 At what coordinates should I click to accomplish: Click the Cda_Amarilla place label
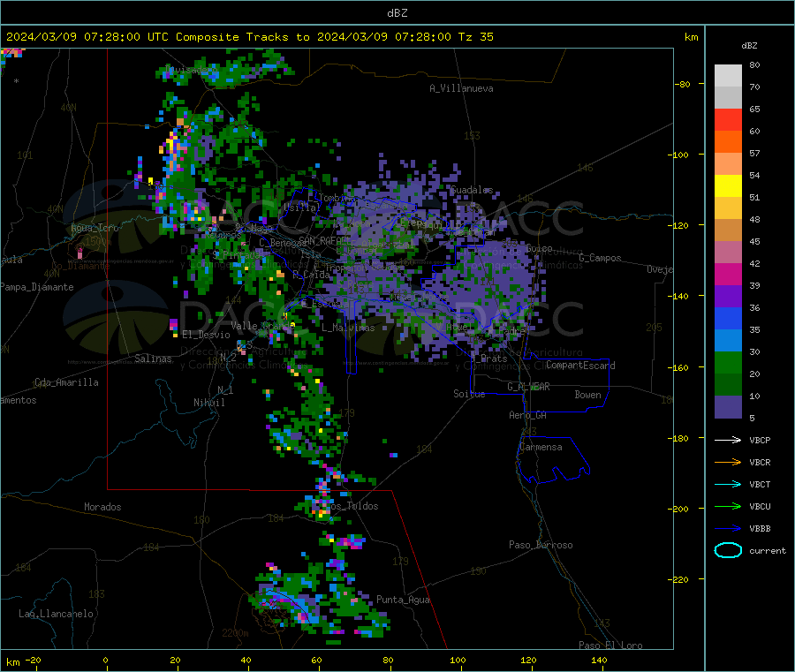pos(66,382)
